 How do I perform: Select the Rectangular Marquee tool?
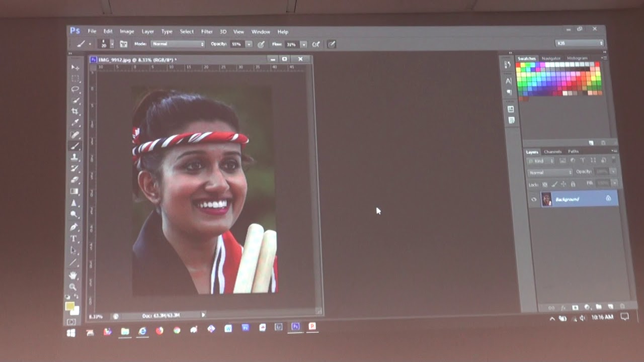(75, 78)
